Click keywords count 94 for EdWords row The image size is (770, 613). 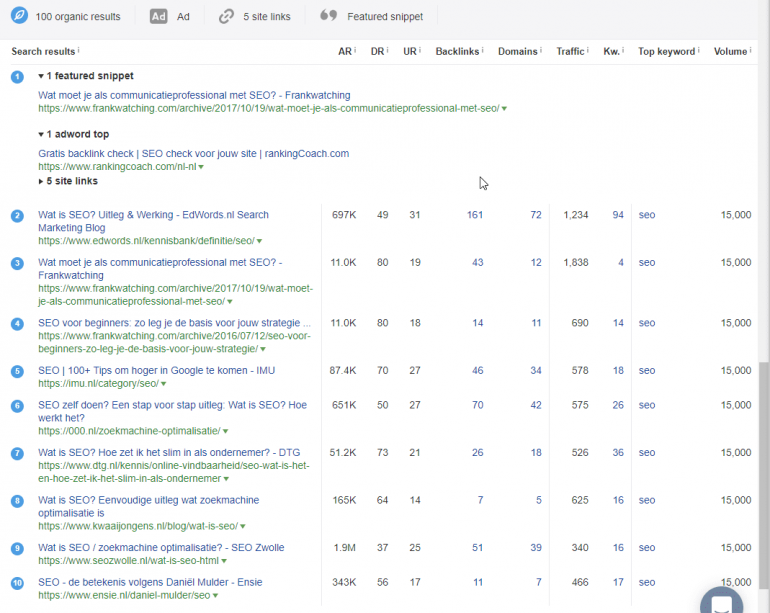pyautogui.click(x=618, y=215)
